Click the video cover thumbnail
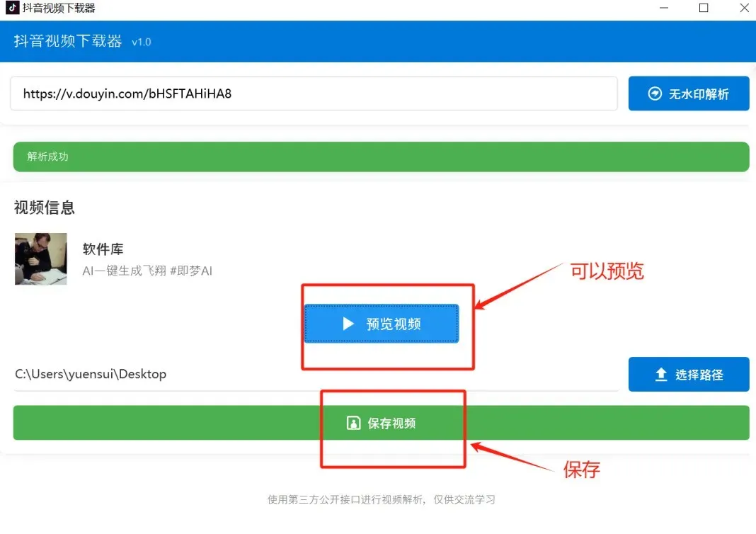 coord(41,259)
